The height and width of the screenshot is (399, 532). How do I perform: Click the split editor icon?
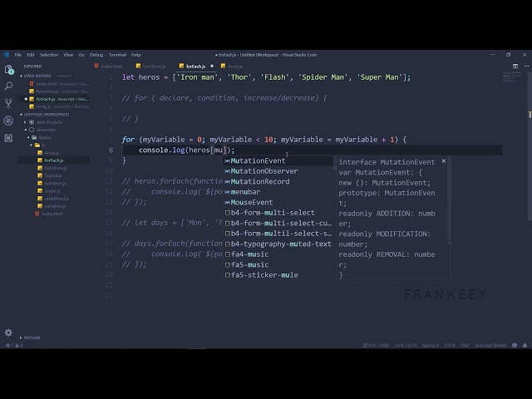click(x=515, y=66)
